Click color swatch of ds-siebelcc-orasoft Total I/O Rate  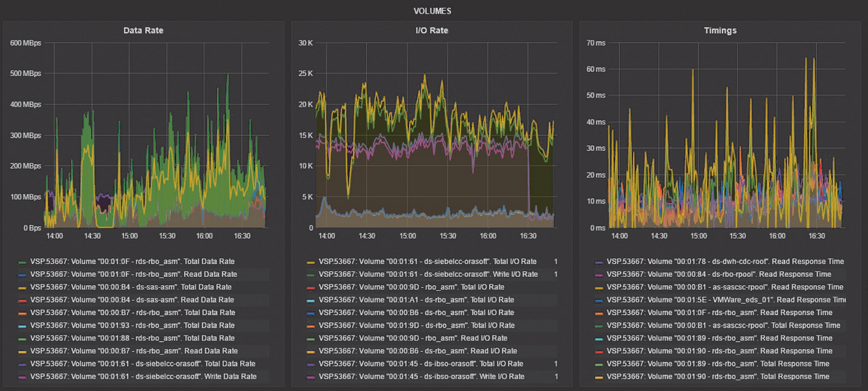(311, 262)
